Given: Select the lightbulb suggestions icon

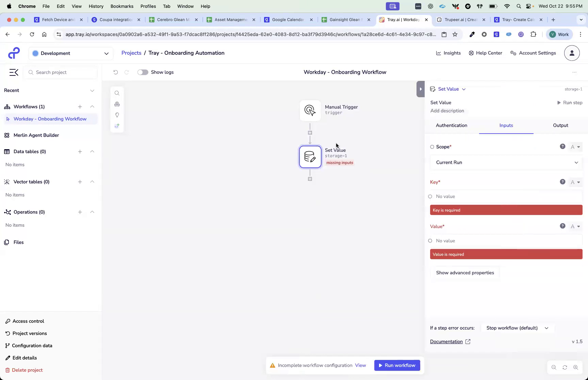Looking at the screenshot, I should click(117, 115).
